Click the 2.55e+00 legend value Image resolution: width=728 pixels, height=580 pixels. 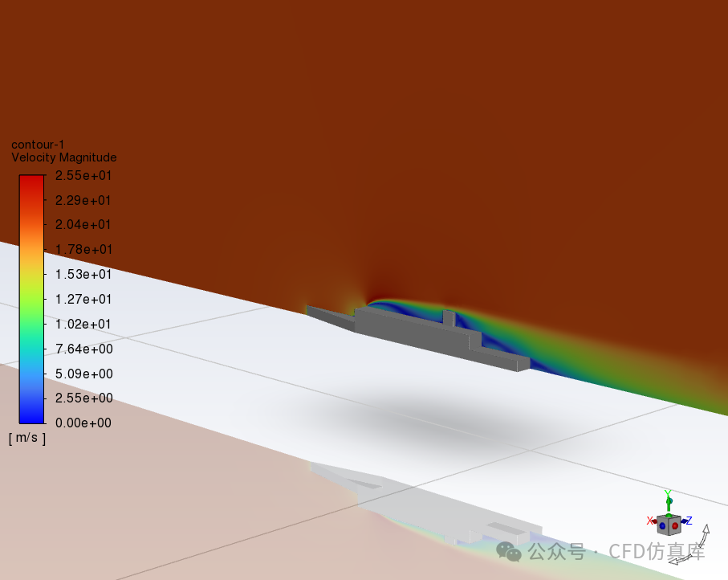[x=84, y=398]
